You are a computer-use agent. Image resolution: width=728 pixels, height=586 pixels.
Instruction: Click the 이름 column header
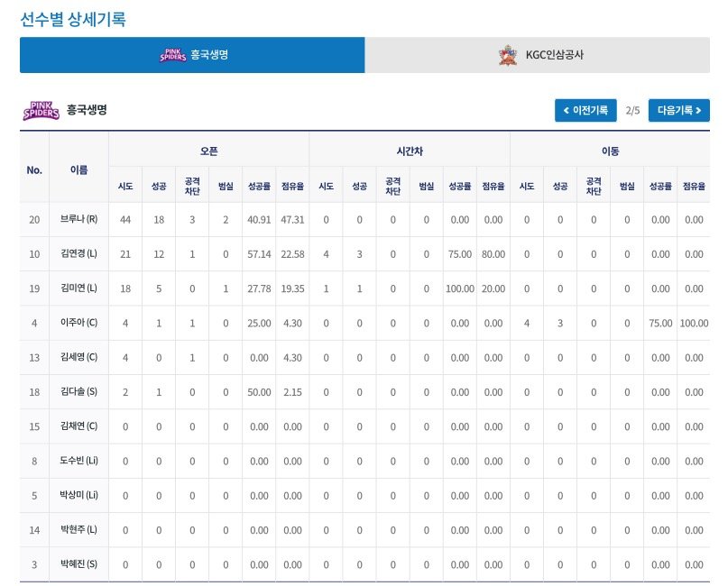(x=78, y=169)
